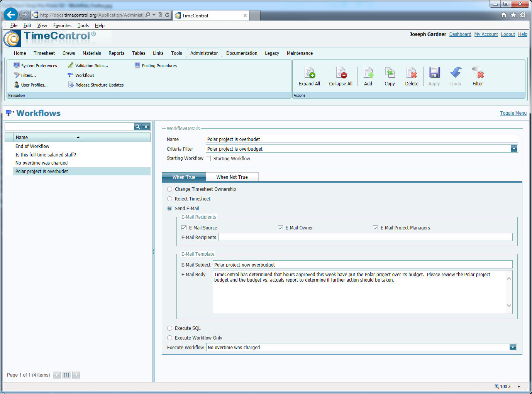Click the E-Mail Recipients input field

pyautogui.click(x=366, y=237)
